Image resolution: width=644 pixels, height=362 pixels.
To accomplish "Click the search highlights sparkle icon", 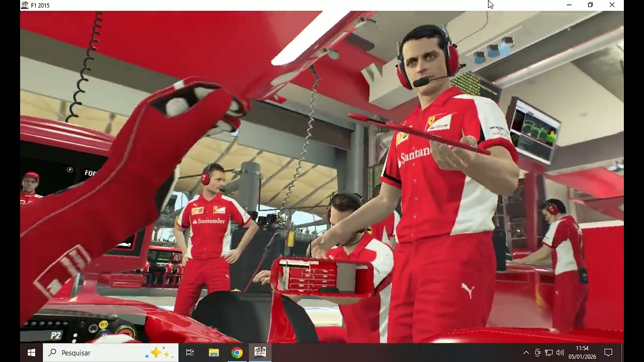I will click(x=159, y=353).
